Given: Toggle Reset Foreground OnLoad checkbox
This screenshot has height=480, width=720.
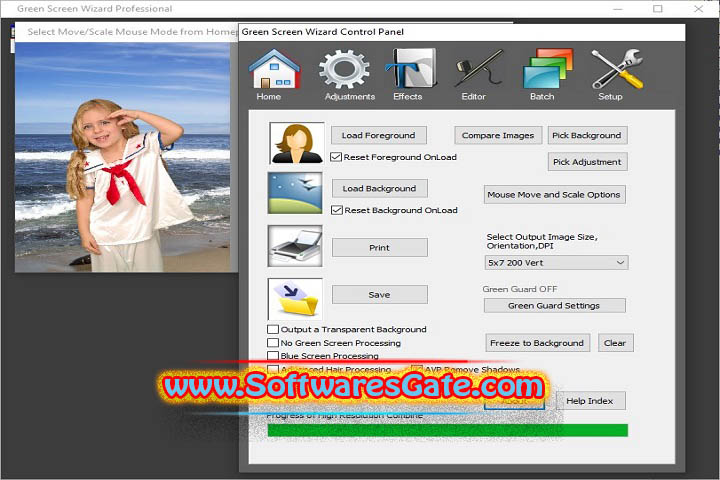Looking at the screenshot, I should click(336, 157).
